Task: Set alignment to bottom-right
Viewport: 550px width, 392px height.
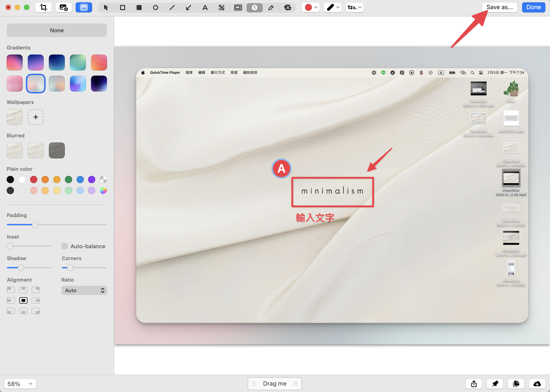Action: [36, 311]
